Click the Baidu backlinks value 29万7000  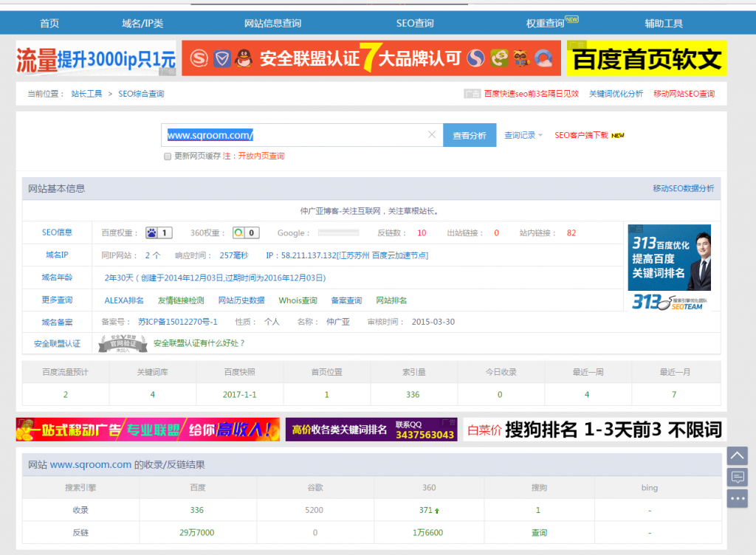(x=196, y=532)
